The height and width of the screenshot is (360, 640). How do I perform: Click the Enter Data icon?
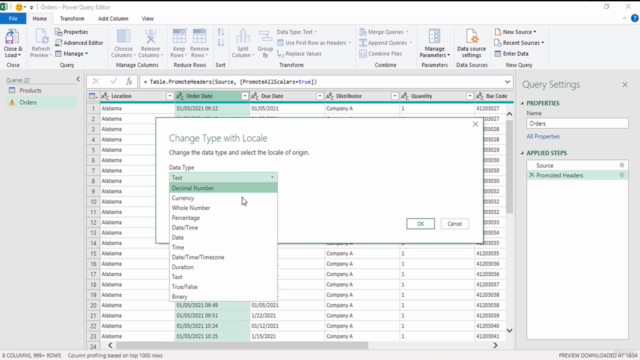[498, 53]
